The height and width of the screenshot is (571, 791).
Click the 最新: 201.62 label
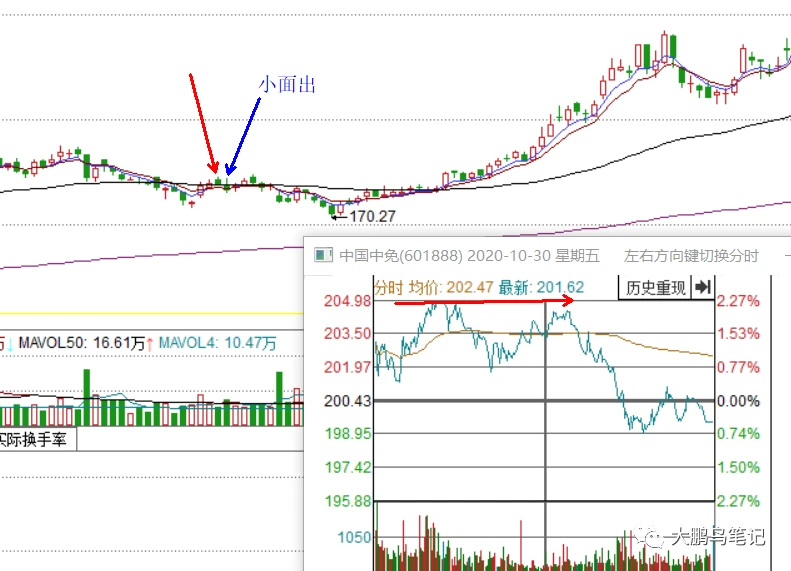point(541,288)
